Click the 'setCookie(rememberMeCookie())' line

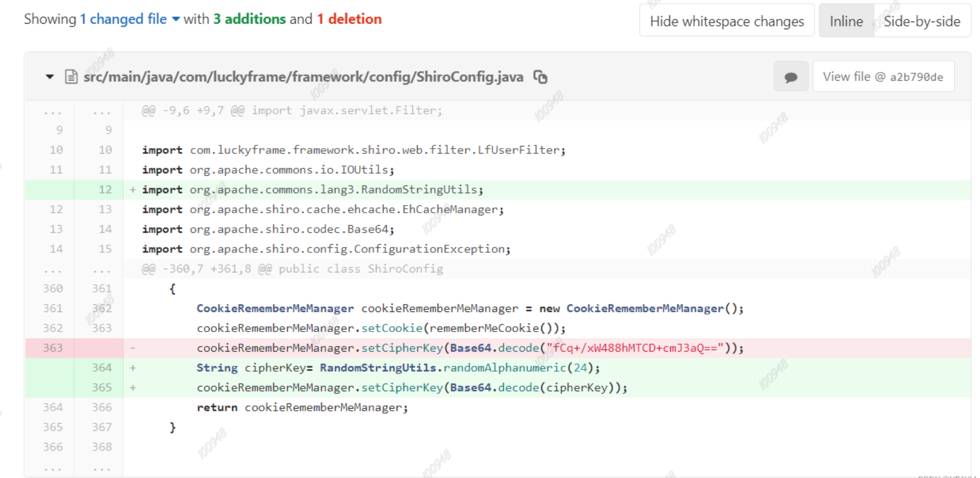[547, 328]
